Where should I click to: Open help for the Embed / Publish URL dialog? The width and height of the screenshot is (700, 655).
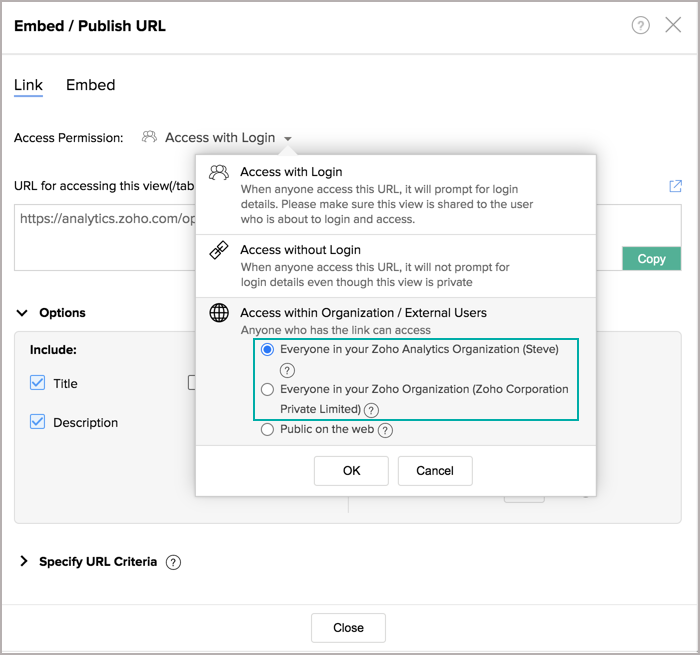[640, 25]
